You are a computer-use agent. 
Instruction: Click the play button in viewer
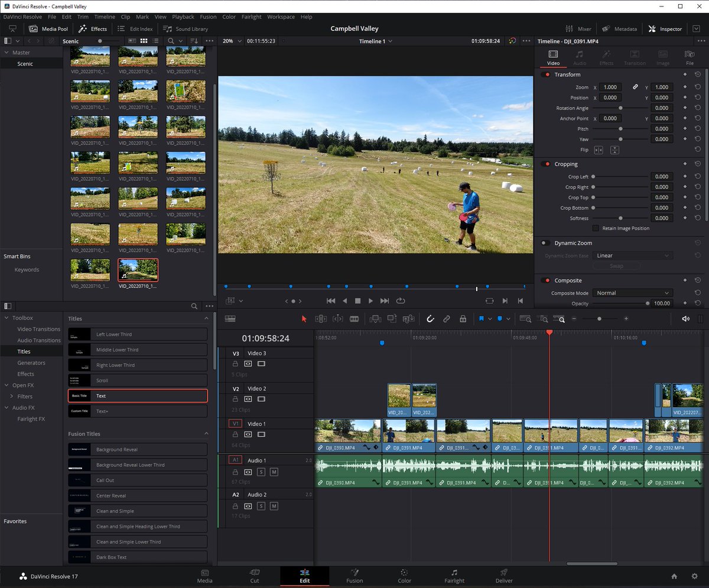[370, 301]
